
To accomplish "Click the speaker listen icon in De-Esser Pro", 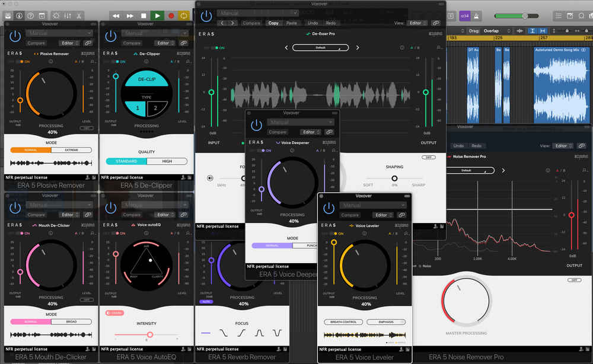I will pyautogui.click(x=210, y=177).
